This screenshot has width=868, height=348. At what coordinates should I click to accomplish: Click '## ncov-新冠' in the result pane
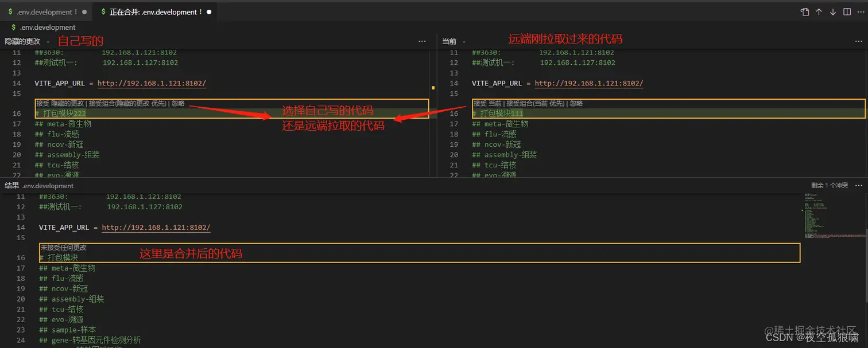(63, 288)
